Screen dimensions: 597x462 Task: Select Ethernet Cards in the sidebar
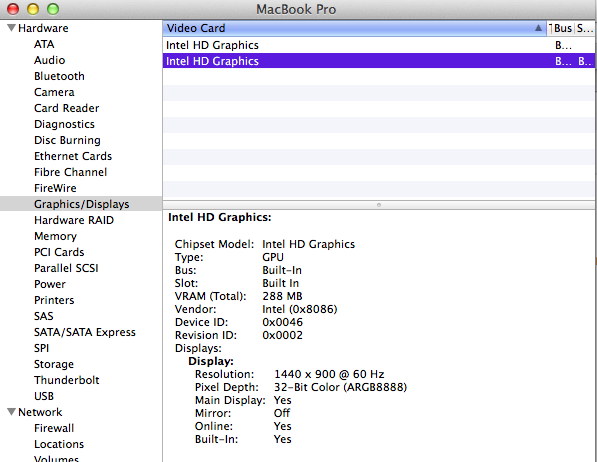tap(73, 156)
